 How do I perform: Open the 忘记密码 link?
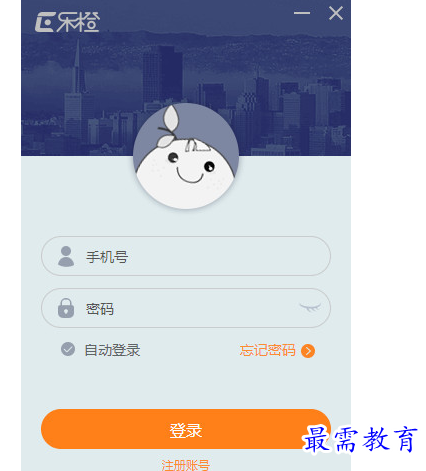[267, 350]
